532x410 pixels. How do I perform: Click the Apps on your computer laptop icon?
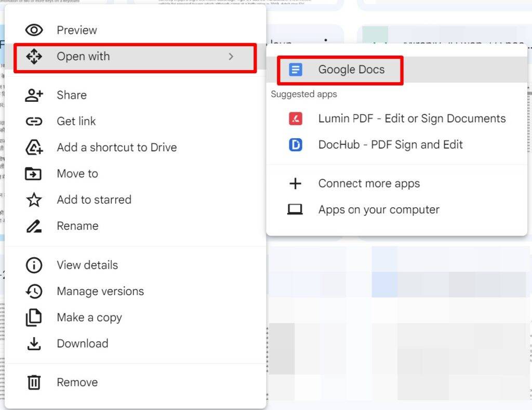click(295, 209)
